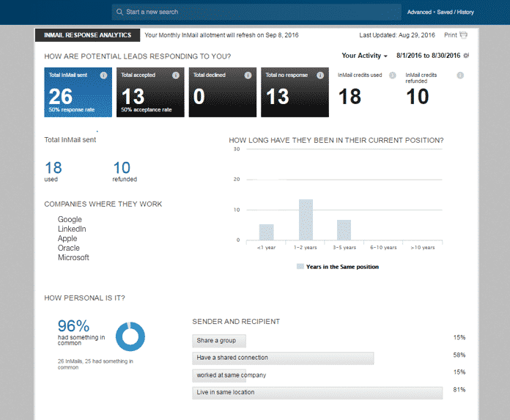510x420 pixels.
Task: Click info icon on Total no response
Action: [319, 75]
